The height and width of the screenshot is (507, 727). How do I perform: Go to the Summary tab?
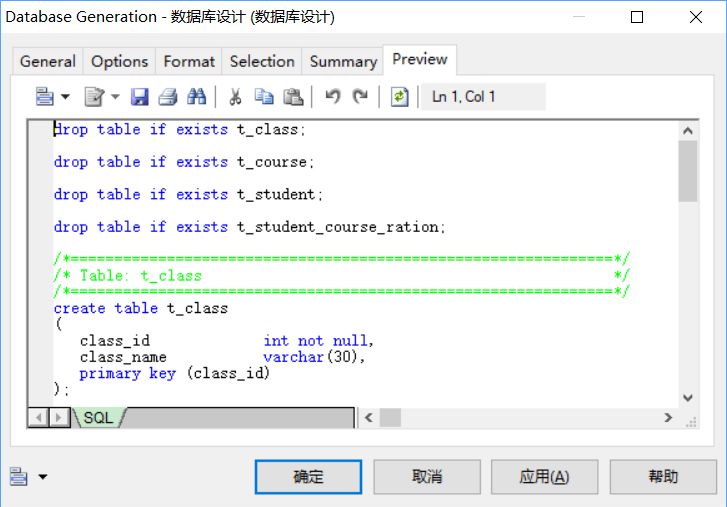(343, 61)
